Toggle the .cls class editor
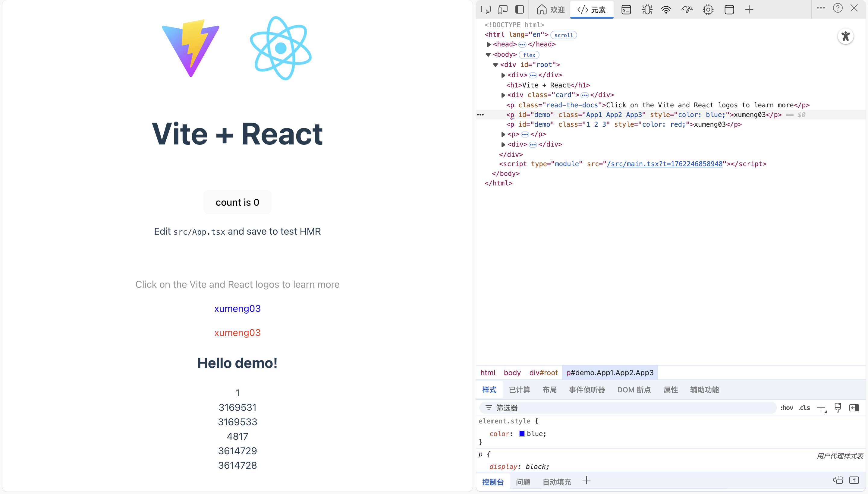 click(x=804, y=408)
